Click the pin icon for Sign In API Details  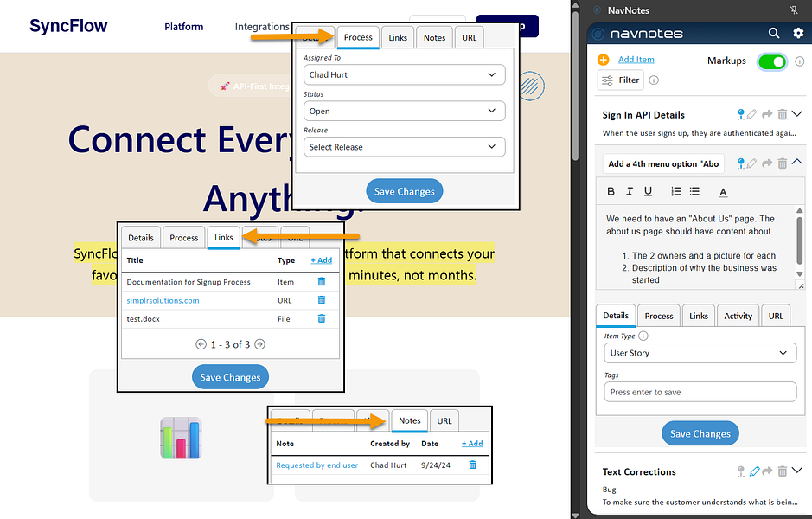[x=741, y=114]
